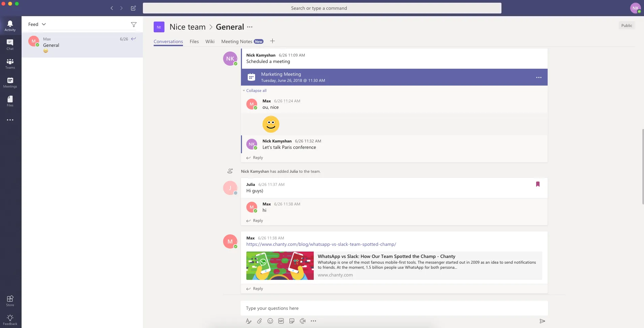Insert a GIF from the compose toolbar
The height and width of the screenshot is (328, 644).
[281, 321]
